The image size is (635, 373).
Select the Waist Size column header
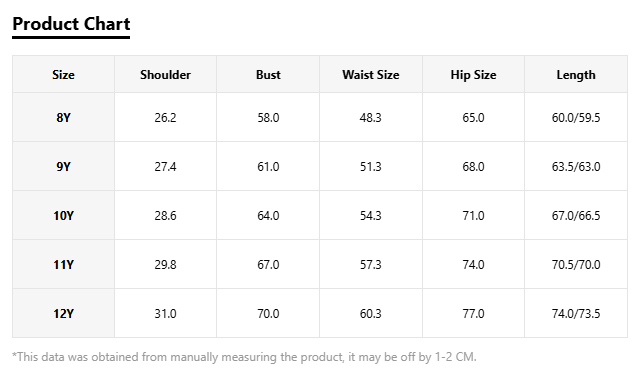[371, 75]
